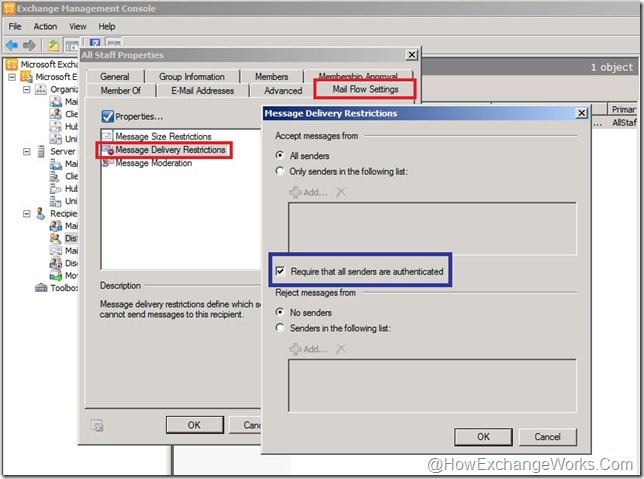This screenshot has height=479, width=644.
Task: Click Disconnected Mailbox icon under Recipient Configuration
Action: (55, 263)
